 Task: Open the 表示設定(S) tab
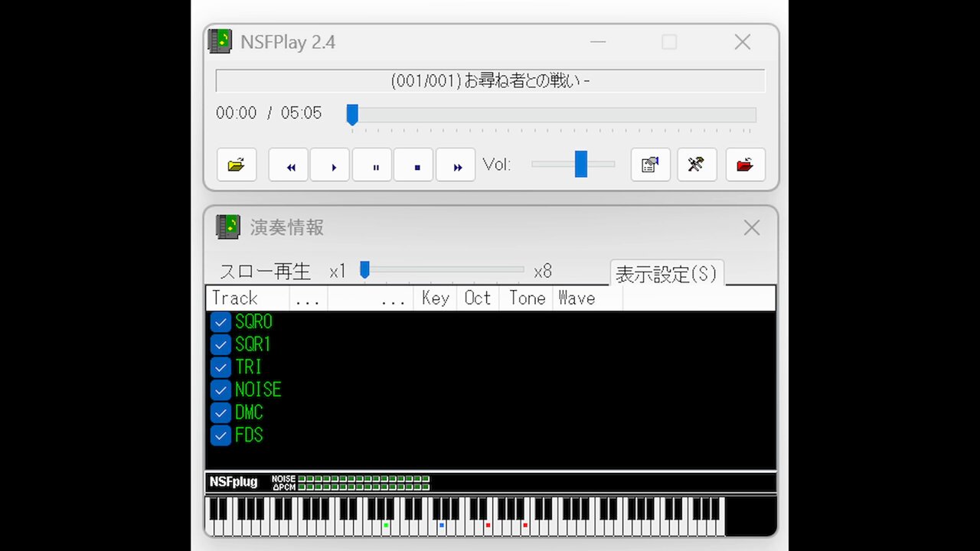666,273
